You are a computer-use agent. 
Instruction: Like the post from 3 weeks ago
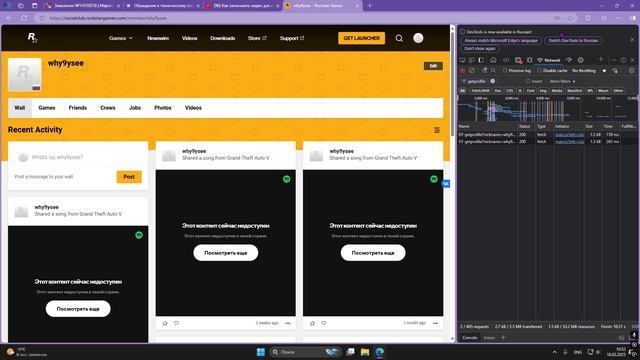coord(165,323)
